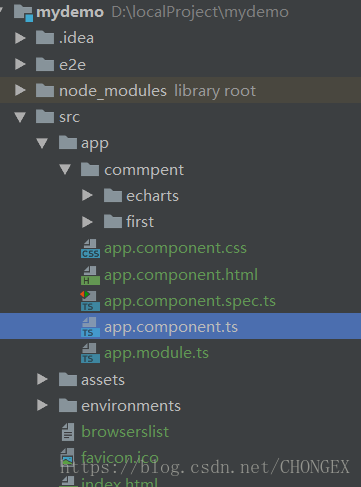Viewport: 361px width, 487px height.
Task: Click the favicon.ico image file icon
Action: pos(68,457)
